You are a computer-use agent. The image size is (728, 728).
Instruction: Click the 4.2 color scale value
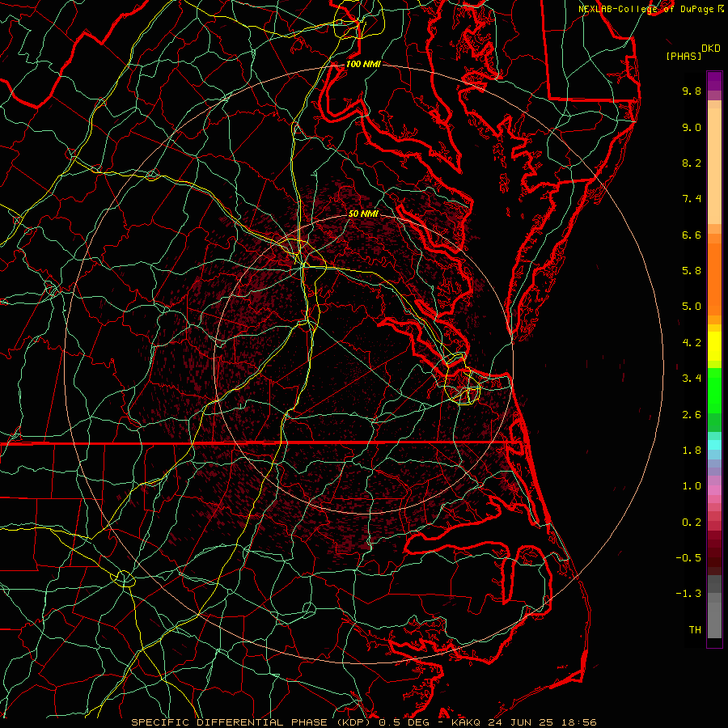click(x=692, y=343)
